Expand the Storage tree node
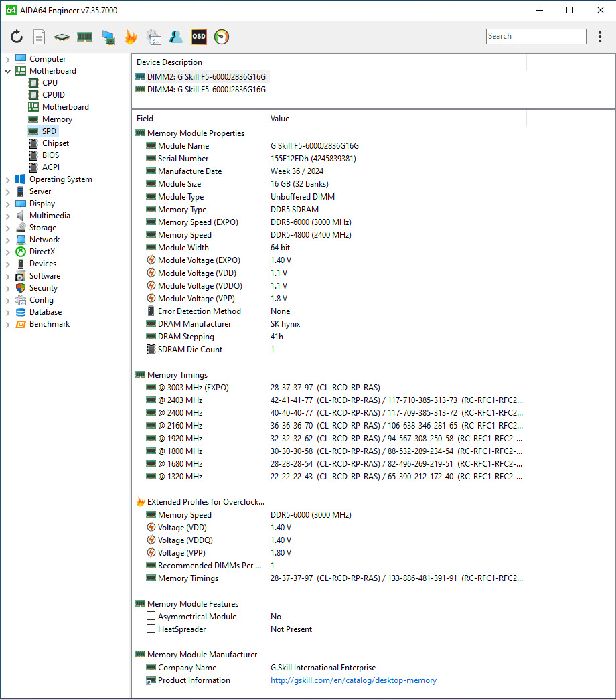Image resolution: width=616 pixels, height=699 pixels. [7, 228]
